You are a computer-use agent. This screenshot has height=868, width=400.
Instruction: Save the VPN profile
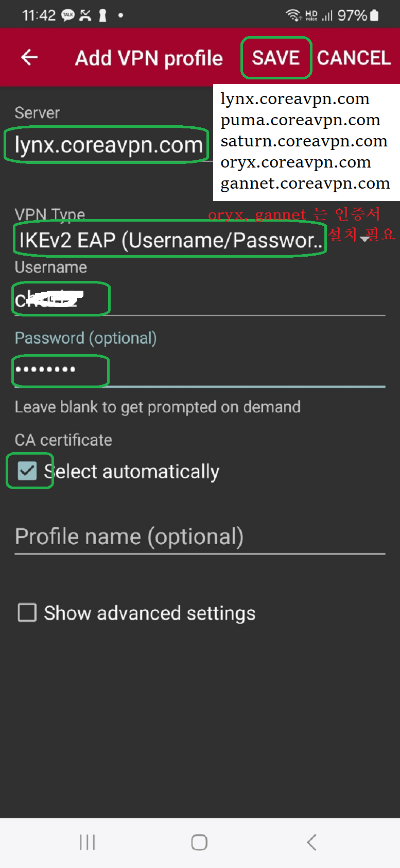tap(276, 58)
